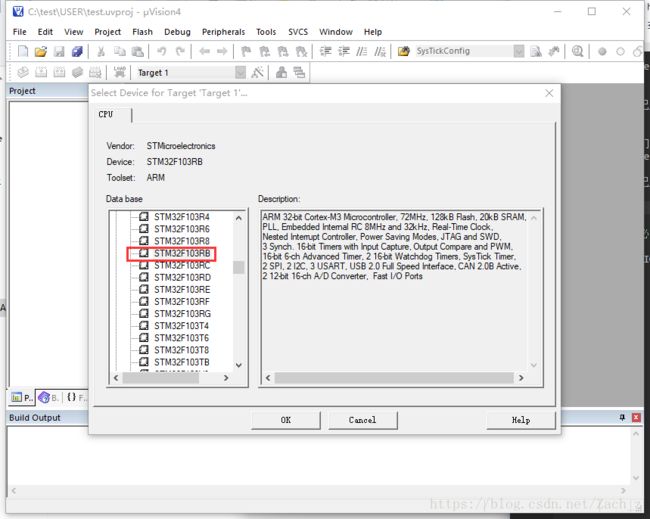The image size is (650, 519).
Task: Click the Translate file icon
Action: tap(23, 73)
